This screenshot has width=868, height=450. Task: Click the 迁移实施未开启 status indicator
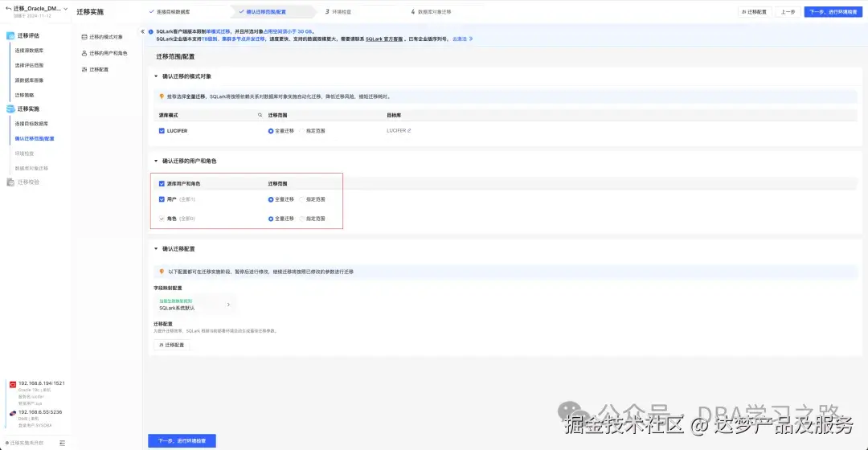pos(24,443)
